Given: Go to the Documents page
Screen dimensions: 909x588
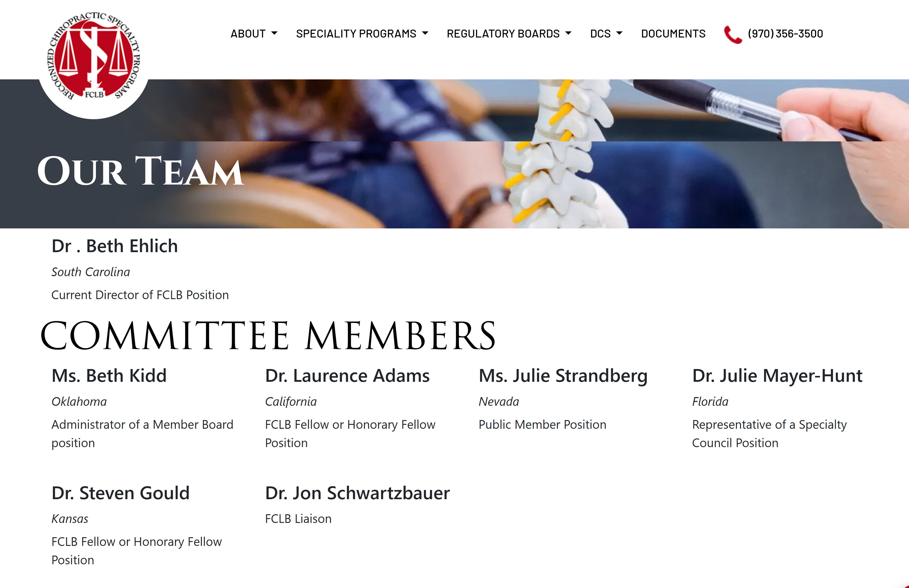Looking at the screenshot, I should click(673, 34).
